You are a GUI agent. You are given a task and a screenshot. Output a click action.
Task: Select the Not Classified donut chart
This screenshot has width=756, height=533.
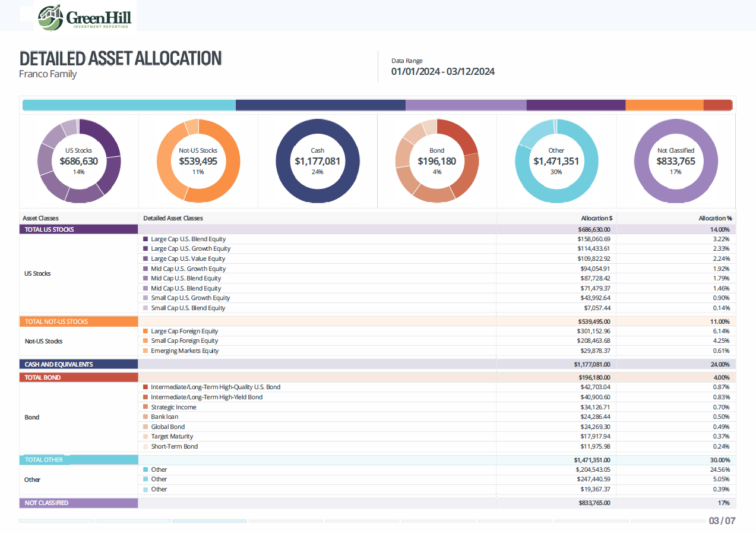click(x=676, y=161)
